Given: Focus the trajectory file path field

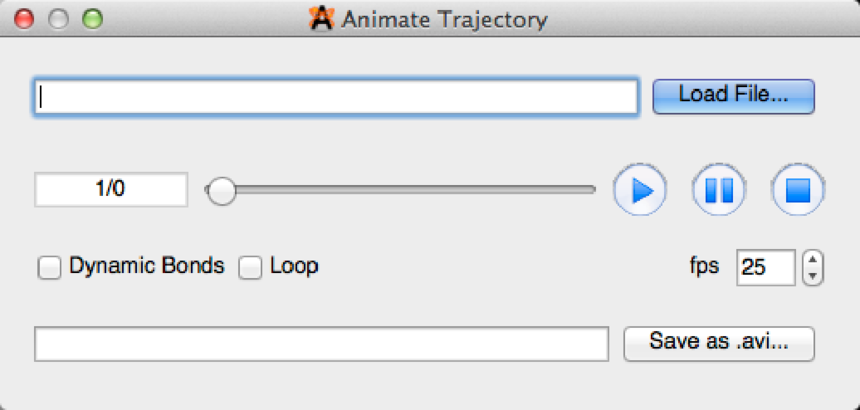Looking at the screenshot, I should tap(336, 97).
